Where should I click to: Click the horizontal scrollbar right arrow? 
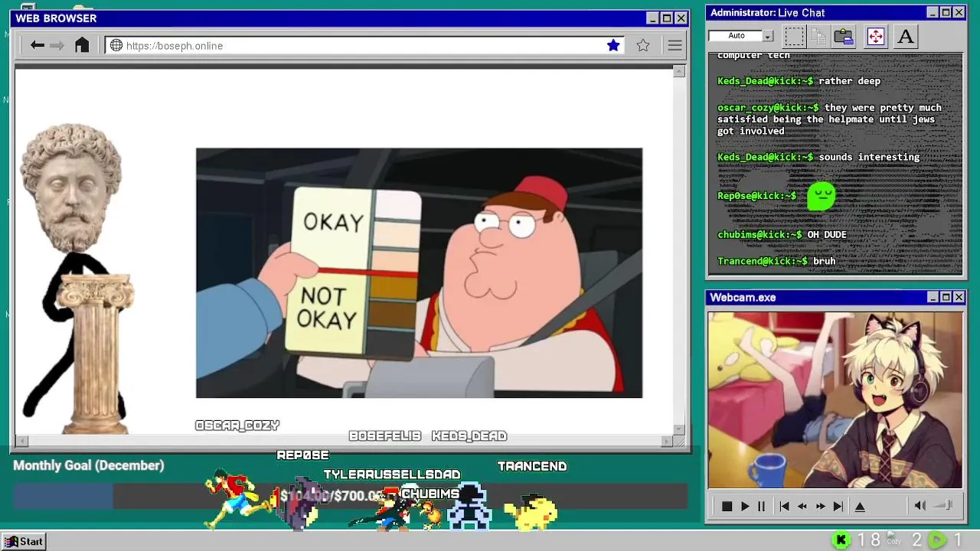[666, 441]
